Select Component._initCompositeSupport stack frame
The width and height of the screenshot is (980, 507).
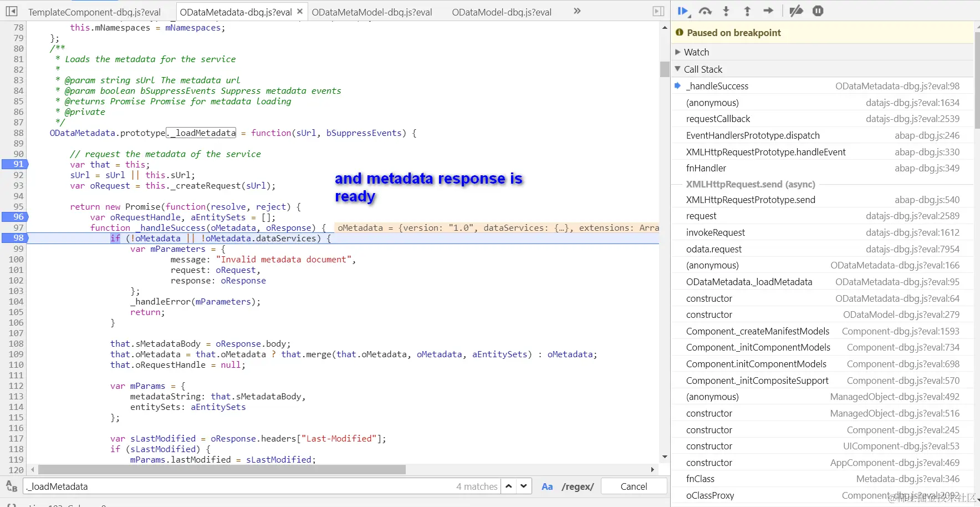(x=823, y=381)
